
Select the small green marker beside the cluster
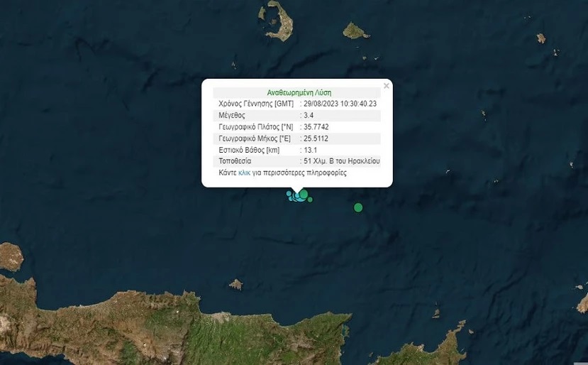310,200
